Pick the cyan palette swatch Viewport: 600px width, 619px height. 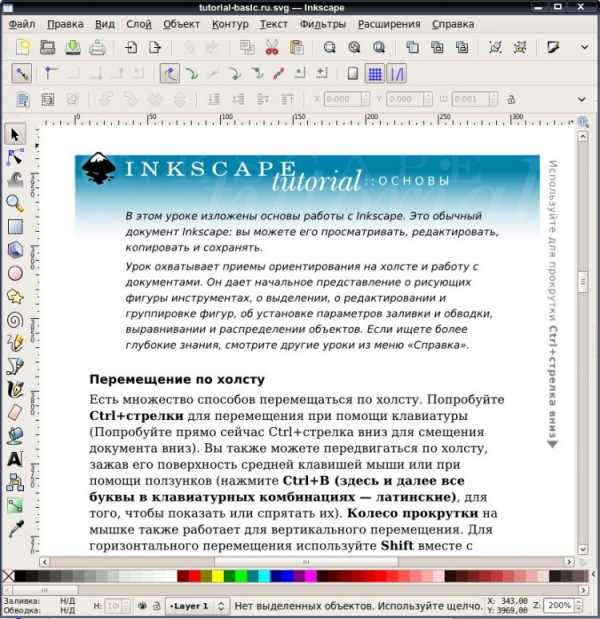(264, 576)
